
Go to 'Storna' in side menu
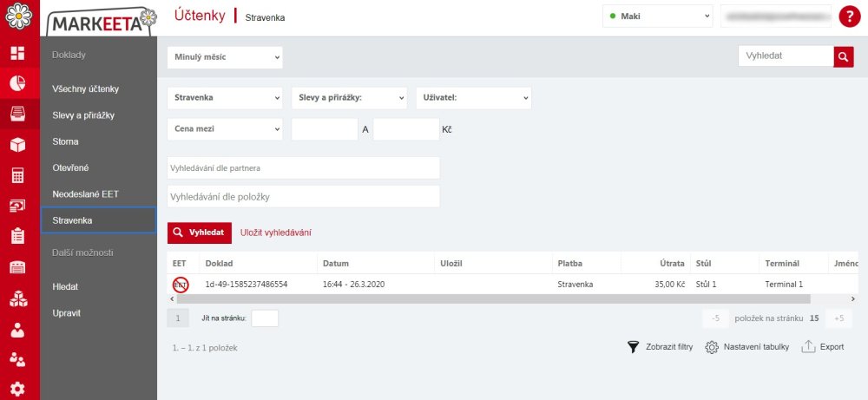point(66,141)
